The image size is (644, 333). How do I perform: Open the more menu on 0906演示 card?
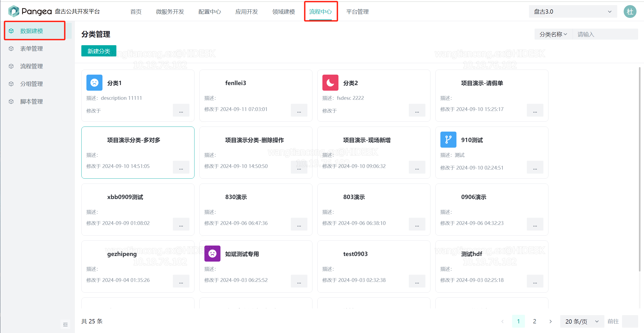pos(535,224)
